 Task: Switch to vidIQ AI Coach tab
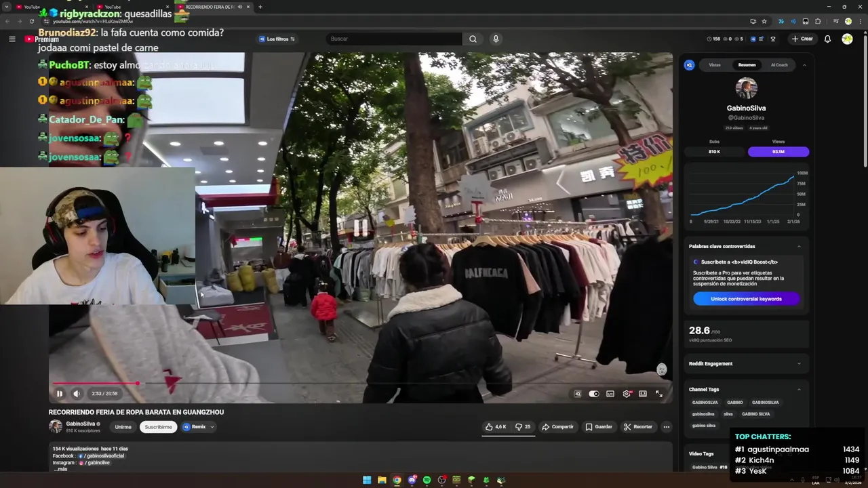(779, 65)
